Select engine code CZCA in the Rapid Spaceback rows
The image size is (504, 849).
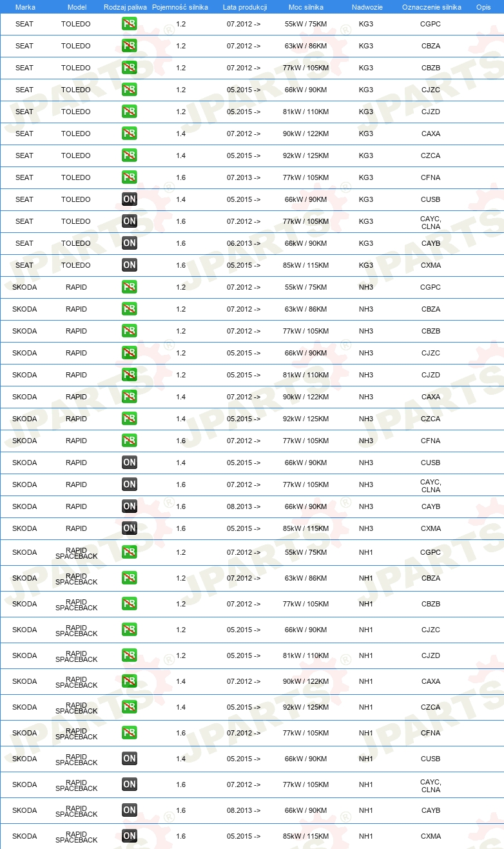coord(431,707)
